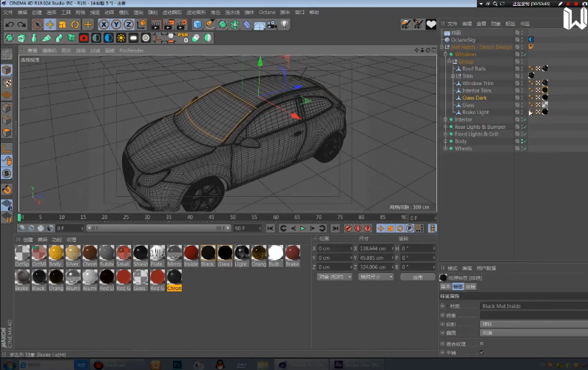Toggle the Body layer green checkmark
The height and width of the screenshot is (370, 588).
(524, 141)
